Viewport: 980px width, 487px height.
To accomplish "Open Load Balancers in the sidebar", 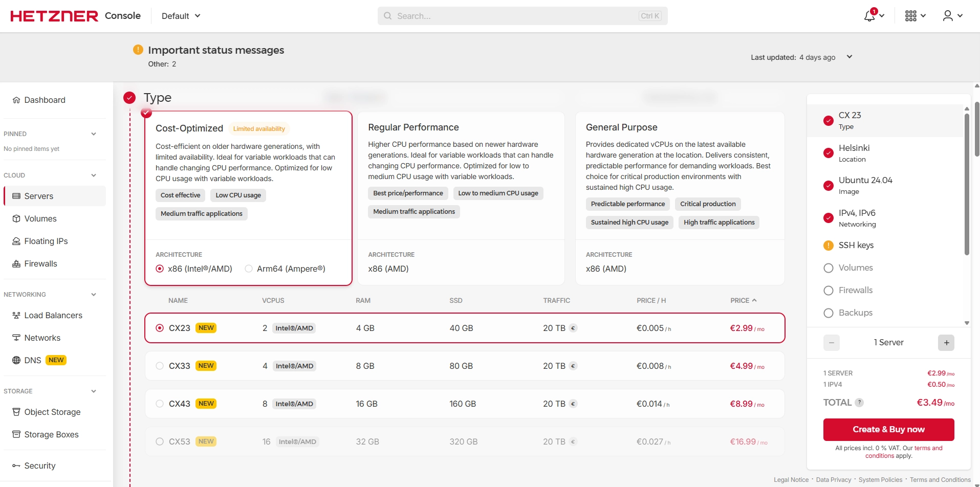I will point(53,315).
